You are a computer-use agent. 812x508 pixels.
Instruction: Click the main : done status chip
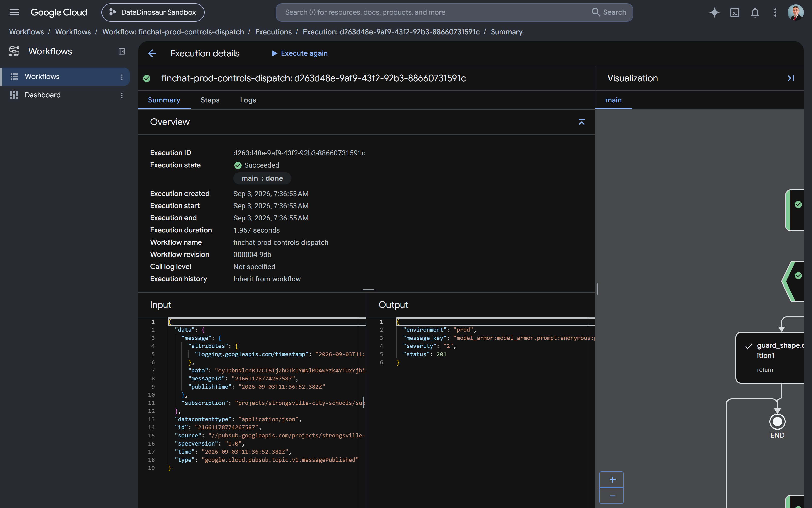pos(262,178)
